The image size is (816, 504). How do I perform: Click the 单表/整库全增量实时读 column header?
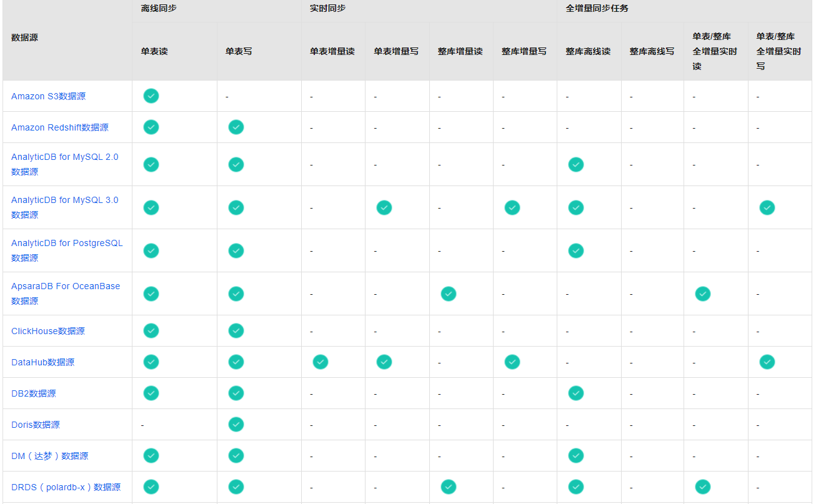[715, 51]
